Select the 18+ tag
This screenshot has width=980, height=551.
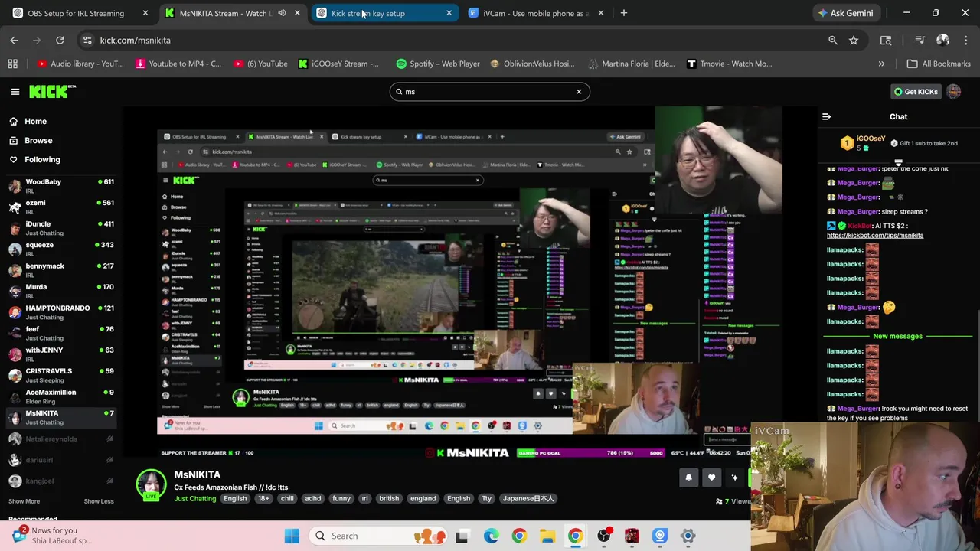point(263,499)
